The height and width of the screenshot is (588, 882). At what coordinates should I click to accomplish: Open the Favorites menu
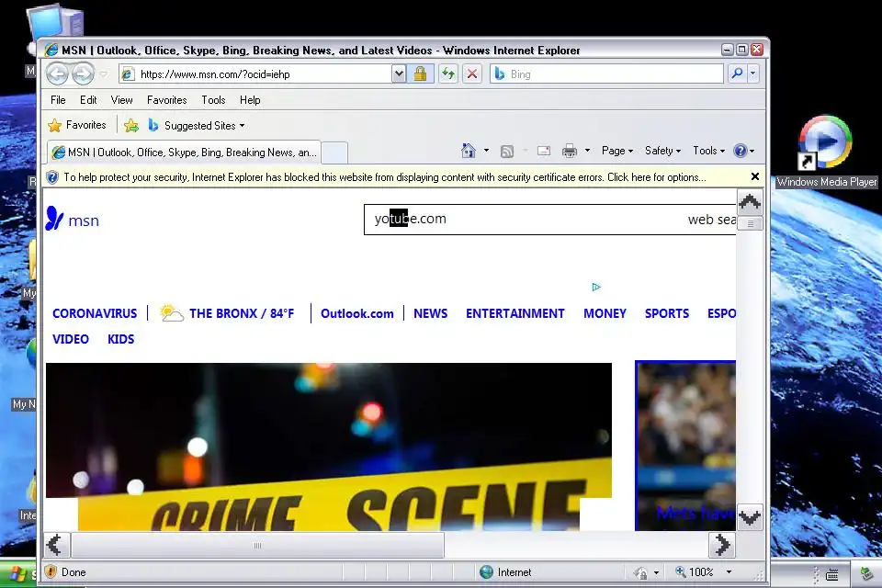coord(166,100)
